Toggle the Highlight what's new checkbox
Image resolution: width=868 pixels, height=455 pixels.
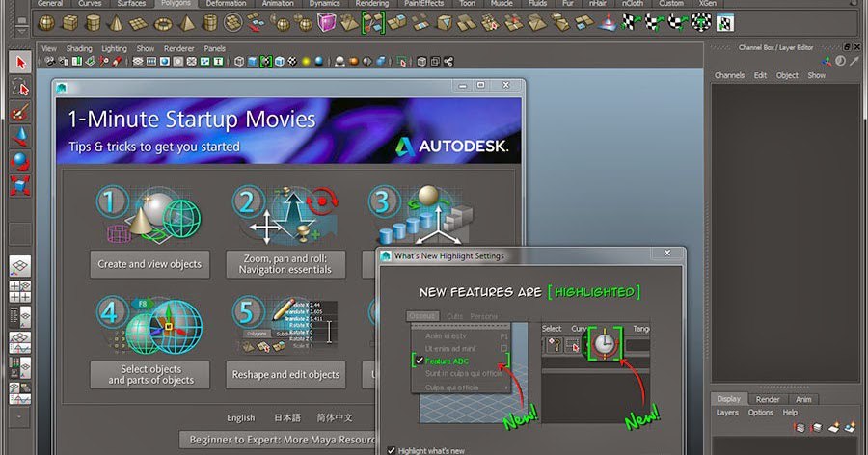[392, 450]
